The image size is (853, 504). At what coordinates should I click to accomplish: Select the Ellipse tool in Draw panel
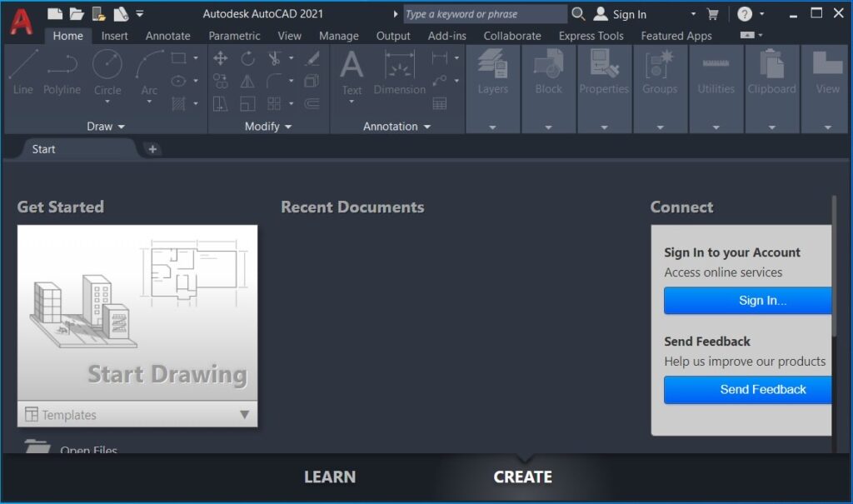[x=178, y=81]
